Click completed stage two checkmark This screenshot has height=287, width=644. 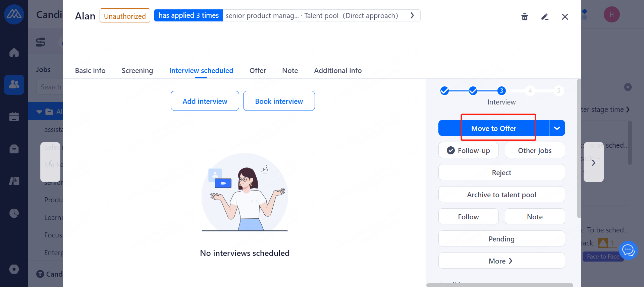pyautogui.click(x=473, y=91)
